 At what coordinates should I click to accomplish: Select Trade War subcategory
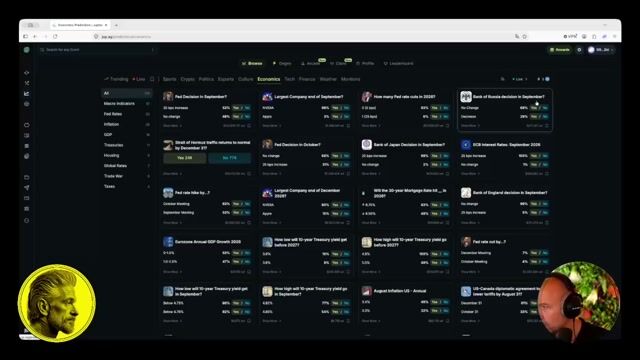coord(127,176)
